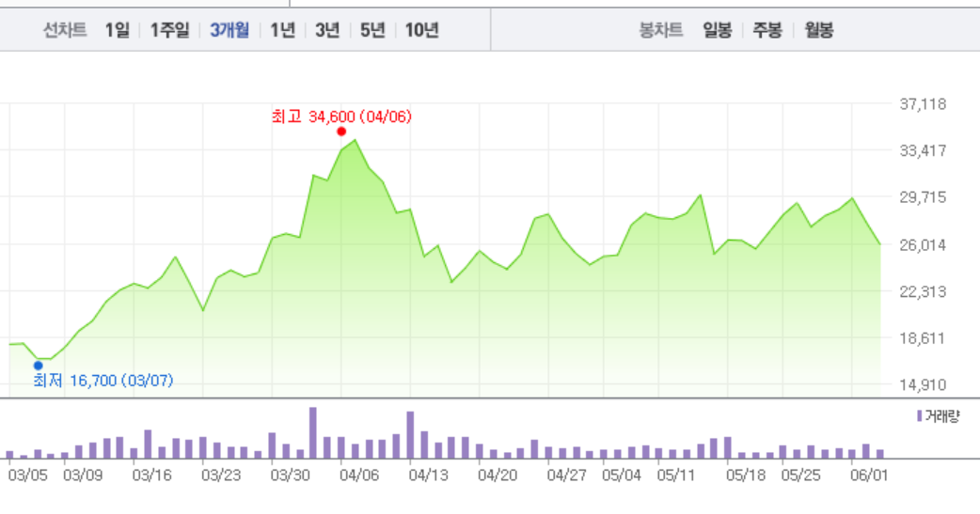Click the 선차트 section label
Screen dimensions: 980x514
65,30
